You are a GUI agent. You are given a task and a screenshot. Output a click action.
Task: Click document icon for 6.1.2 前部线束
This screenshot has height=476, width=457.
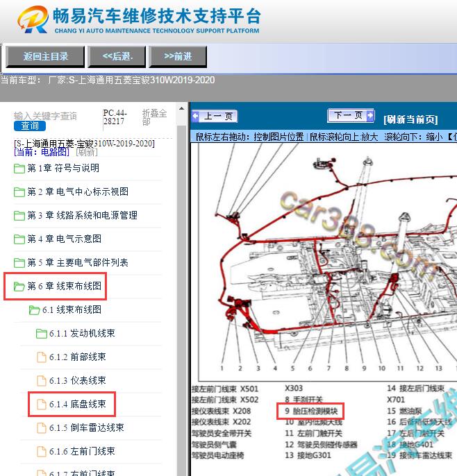point(41,357)
